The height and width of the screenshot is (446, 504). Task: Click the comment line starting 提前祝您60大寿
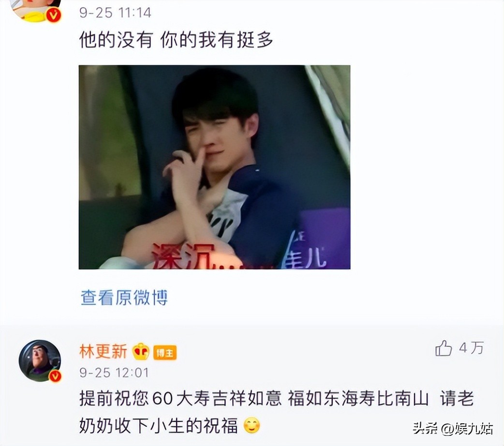point(277,399)
